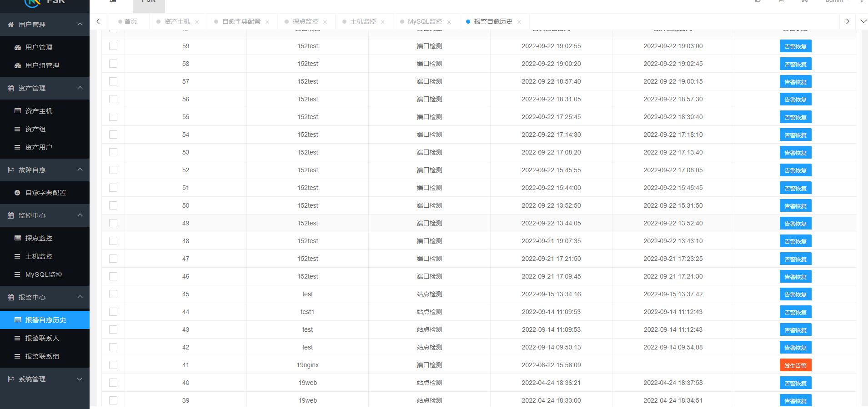Click 发生告警 button in row 41
Viewport: 868px width, 409px height.
point(795,365)
